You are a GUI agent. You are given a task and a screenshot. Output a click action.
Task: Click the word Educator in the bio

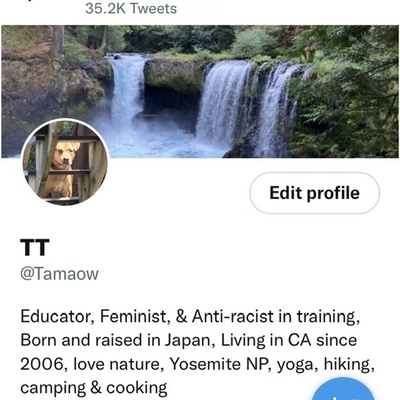pyautogui.click(x=56, y=316)
